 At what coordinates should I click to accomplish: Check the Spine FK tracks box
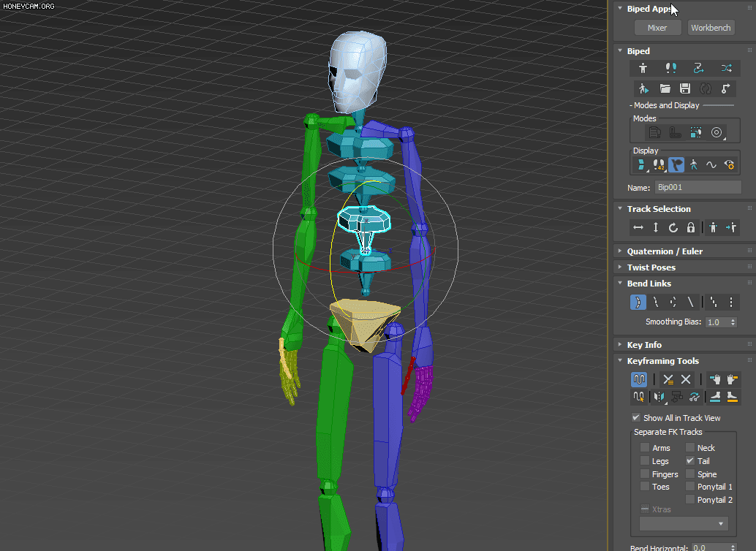690,474
